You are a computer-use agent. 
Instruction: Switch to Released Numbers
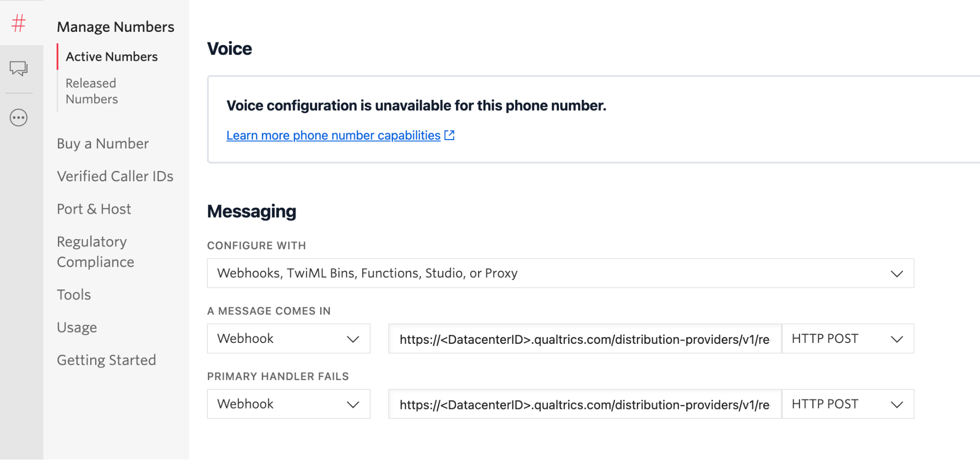click(91, 91)
